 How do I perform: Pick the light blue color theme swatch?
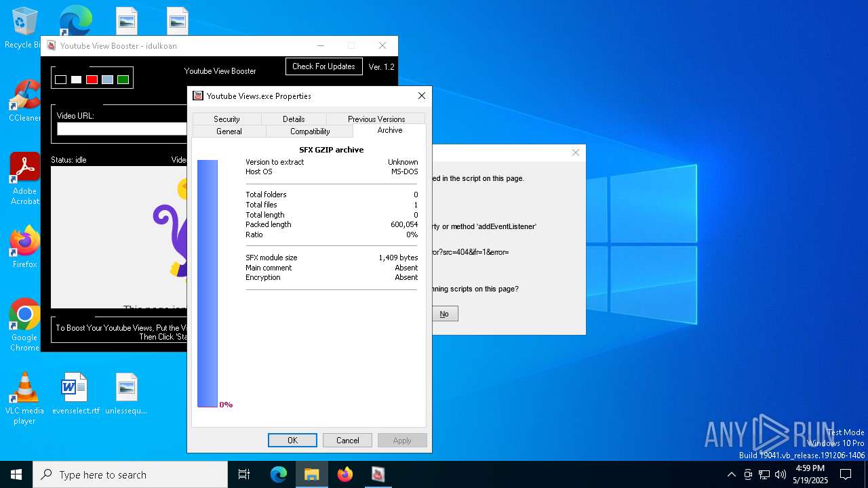107,79
